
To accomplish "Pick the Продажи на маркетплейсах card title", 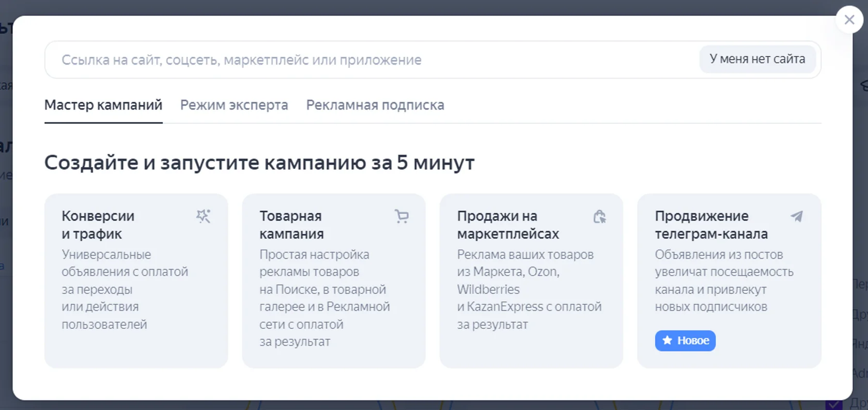I will click(508, 225).
